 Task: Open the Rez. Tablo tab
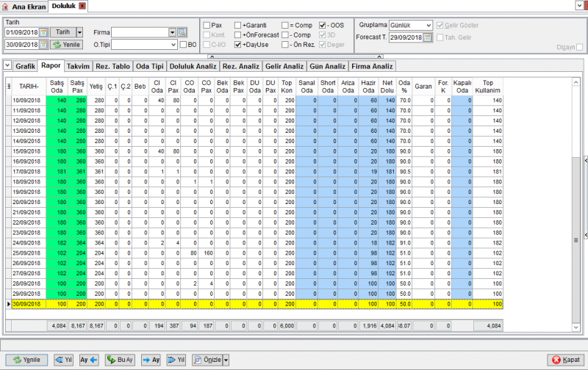[113, 66]
